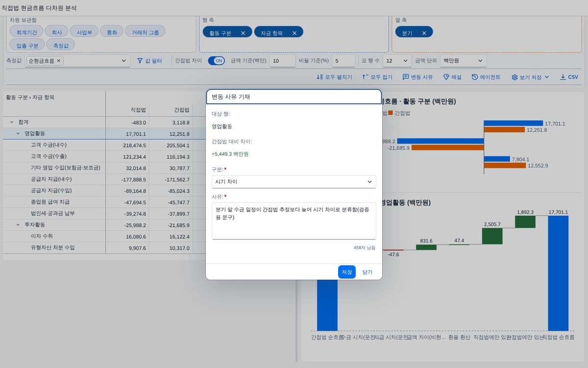Export table via CSV download
Image resolution: width=588 pixels, height=368 pixels.
(x=569, y=77)
